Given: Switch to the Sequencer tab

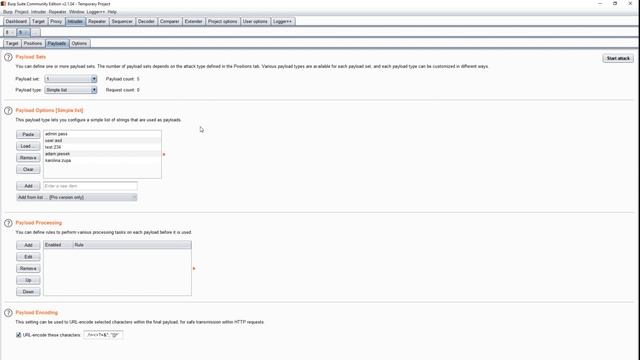Looking at the screenshot, I should pos(122,21).
